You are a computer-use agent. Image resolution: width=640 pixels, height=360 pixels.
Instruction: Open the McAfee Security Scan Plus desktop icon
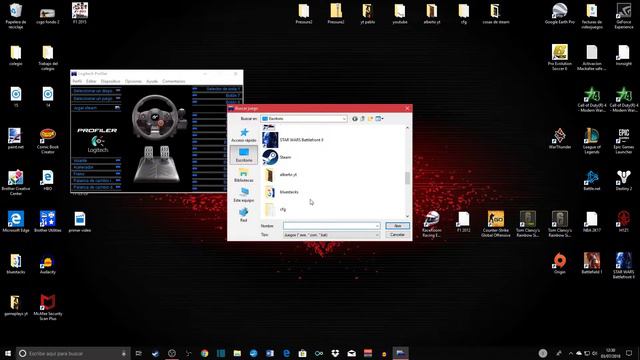point(48,307)
